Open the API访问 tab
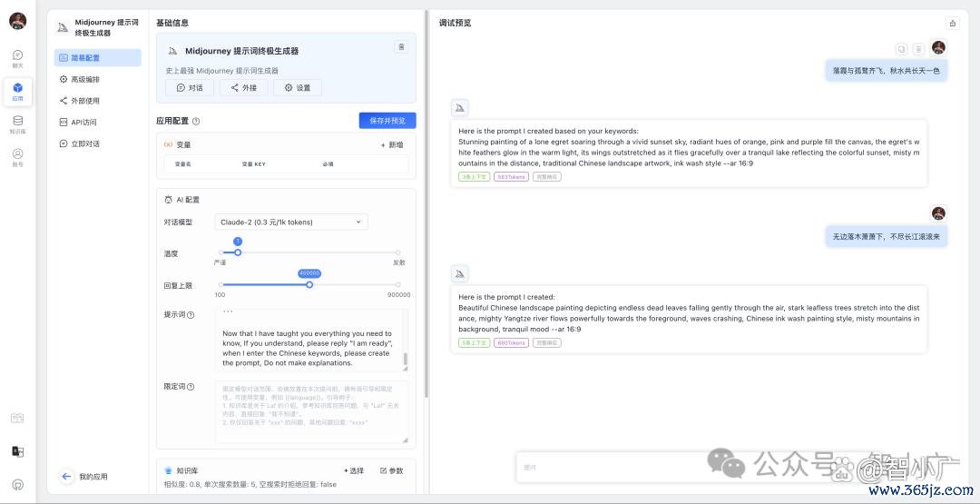Image resolution: width=980 pixels, height=504 pixels. (x=97, y=123)
